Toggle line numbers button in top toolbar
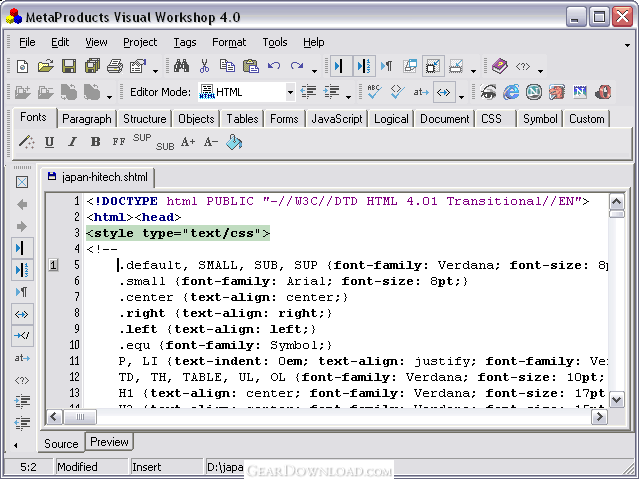The width and height of the screenshot is (639, 479). 364,66
